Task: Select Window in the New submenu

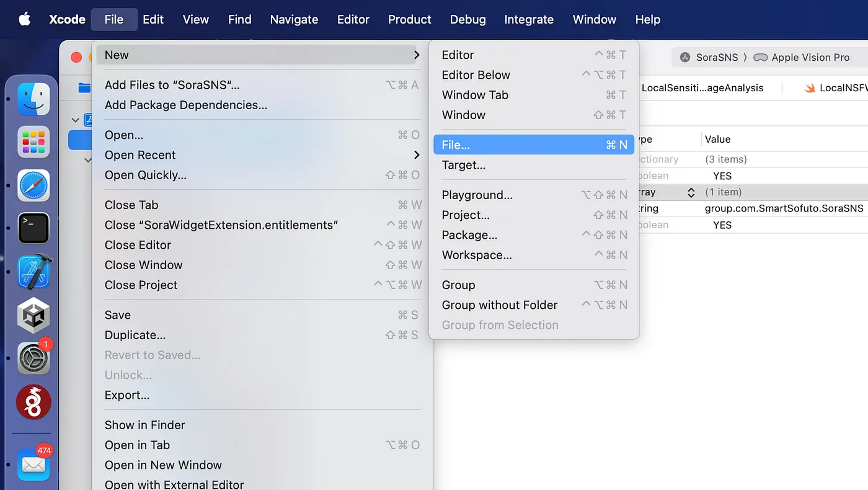Action: (x=534, y=115)
